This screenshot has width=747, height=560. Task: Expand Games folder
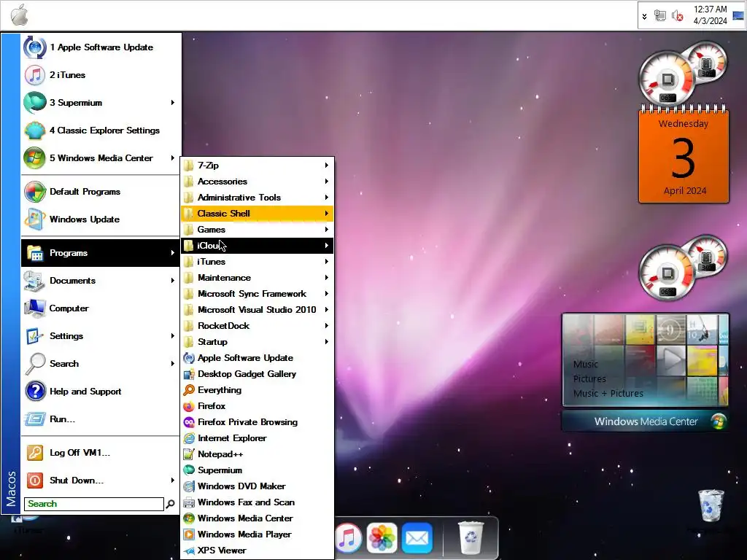tap(258, 230)
